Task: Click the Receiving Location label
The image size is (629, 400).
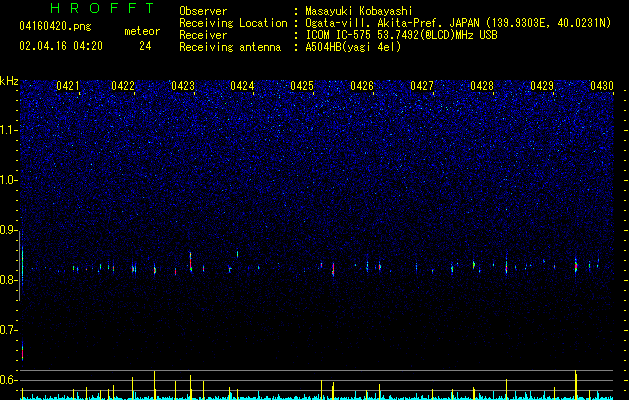Action: (233, 23)
